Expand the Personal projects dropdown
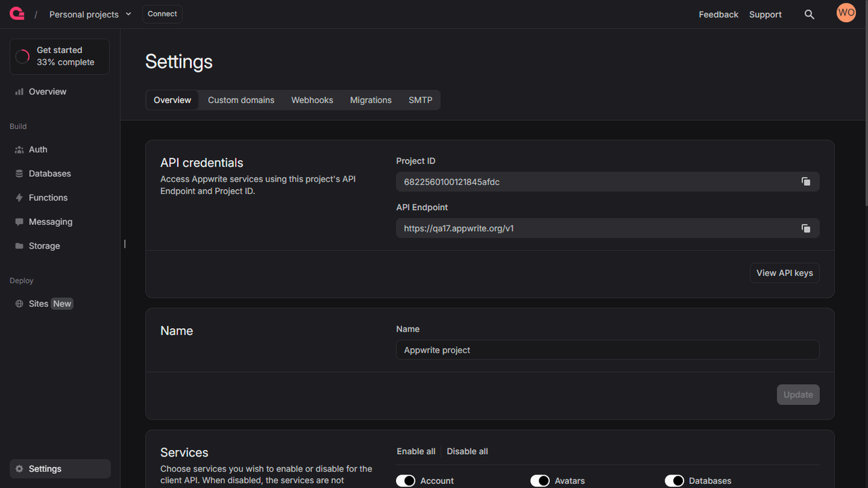 pyautogui.click(x=90, y=14)
